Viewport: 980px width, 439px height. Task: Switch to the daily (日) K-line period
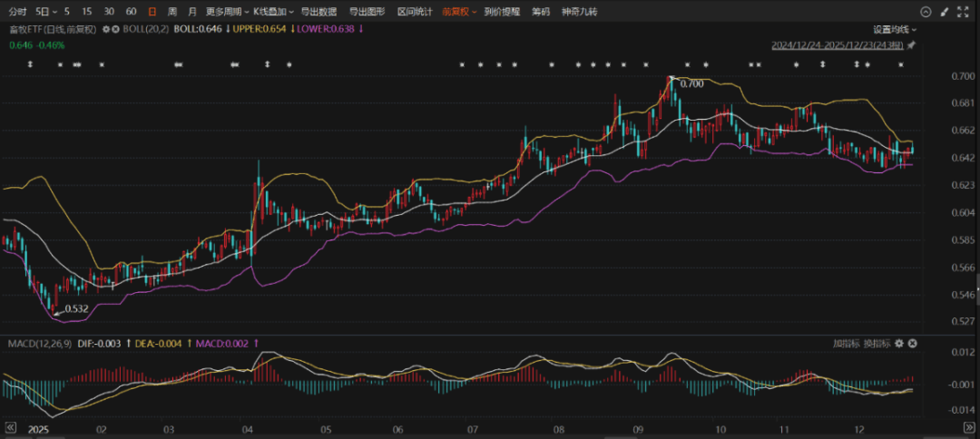point(151,12)
